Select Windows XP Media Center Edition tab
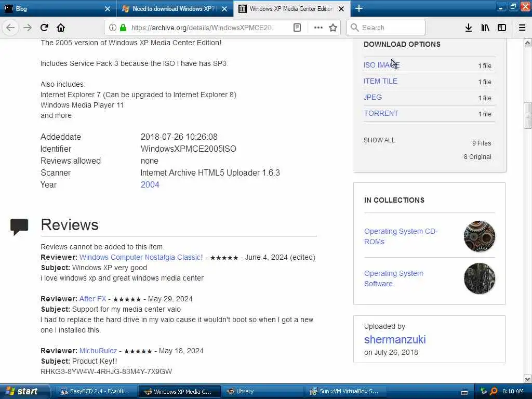The width and height of the screenshot is (532, 399). point(292,9)
